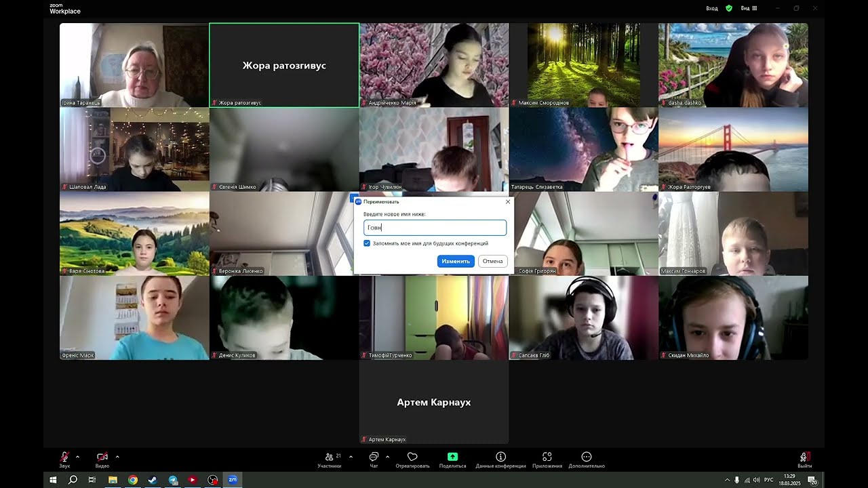Close the Переименовать dialog
The image size is (868, 488).
(x=508, y=201)
